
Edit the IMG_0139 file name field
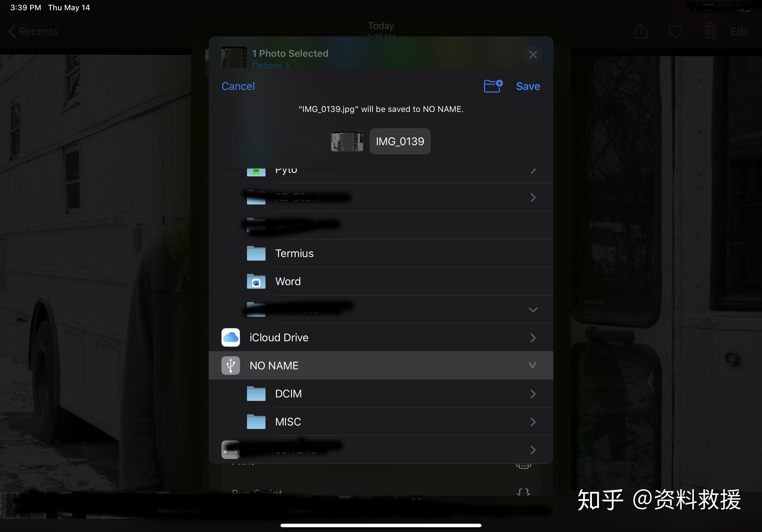(400, 141)
